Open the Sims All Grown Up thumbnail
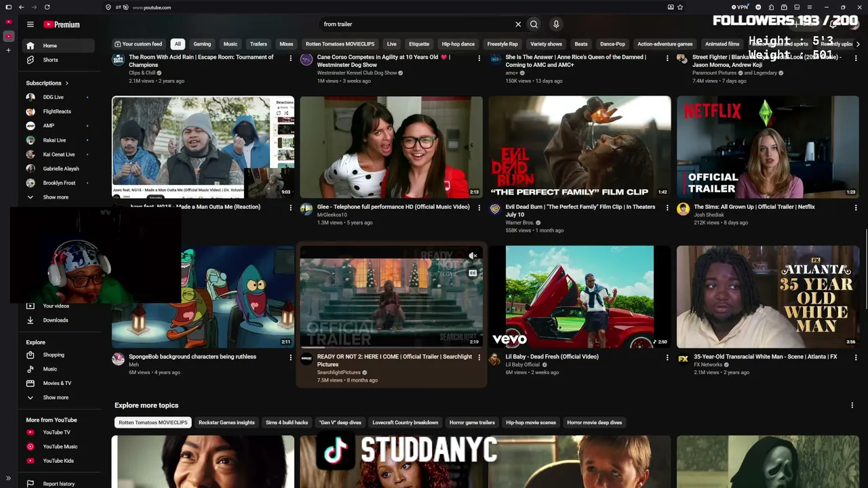The height and width of the screenshot is (488, 868). [768, 147]
